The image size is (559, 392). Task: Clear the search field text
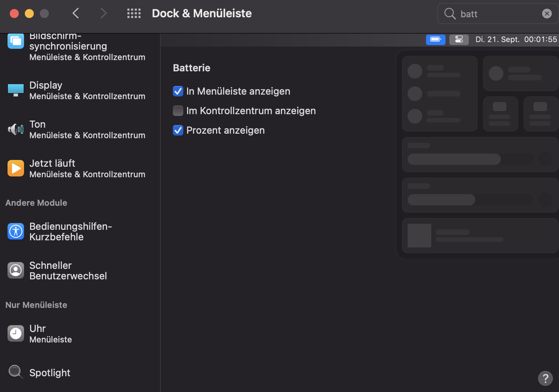(547, 14)
